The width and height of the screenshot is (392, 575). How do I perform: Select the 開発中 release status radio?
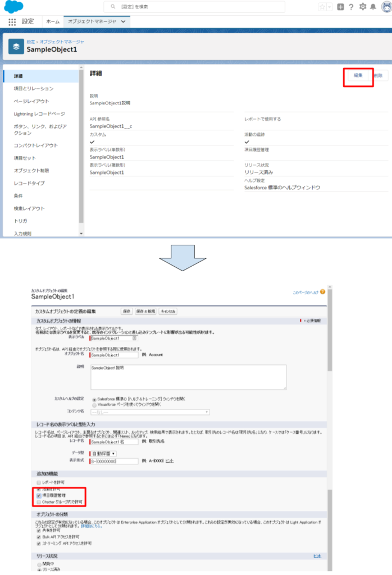39,564
